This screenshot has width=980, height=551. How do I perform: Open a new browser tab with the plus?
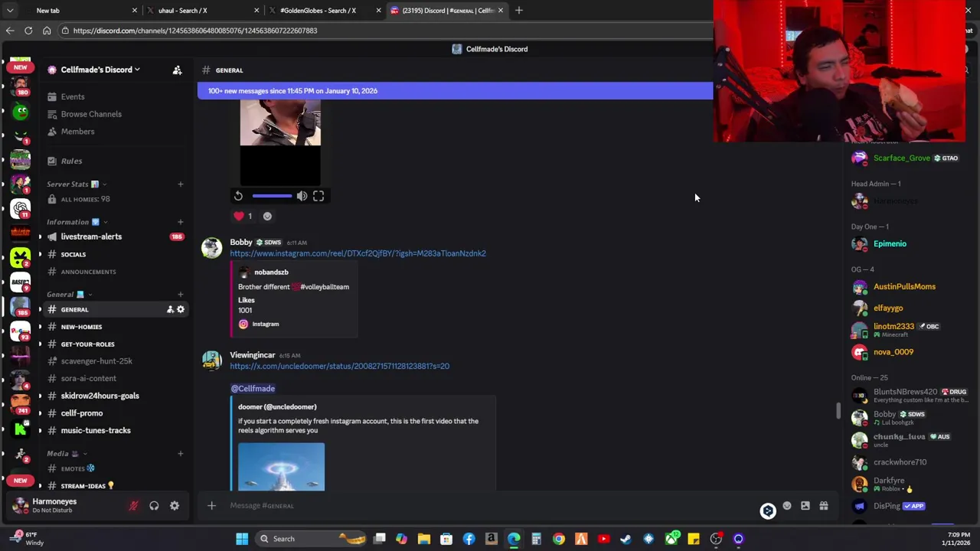click(x=518, y=11)
